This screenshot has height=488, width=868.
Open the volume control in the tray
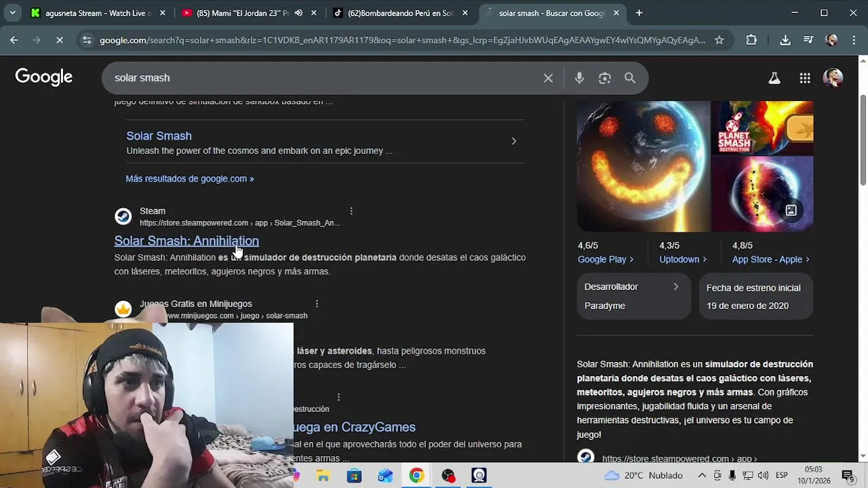pyautogui.click(x=763, y=476)
